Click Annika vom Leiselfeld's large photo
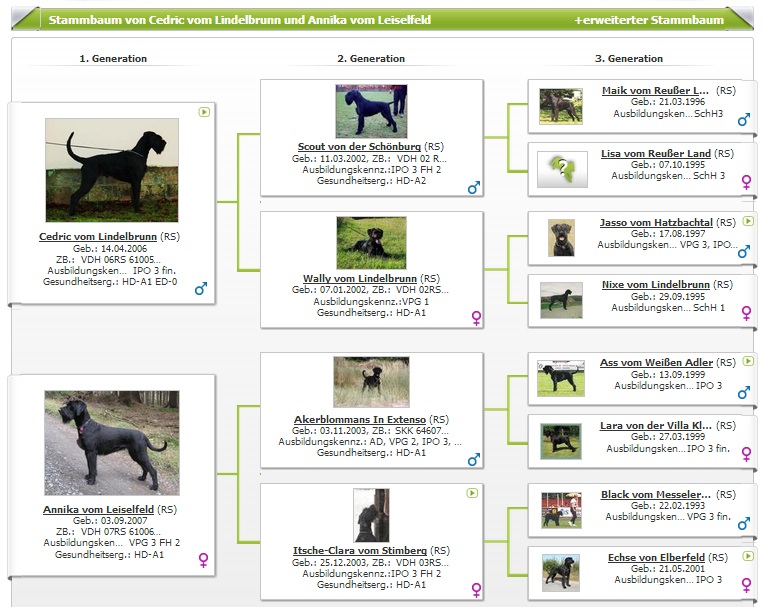This screenshot has width=765, height=607. [111, 443]
